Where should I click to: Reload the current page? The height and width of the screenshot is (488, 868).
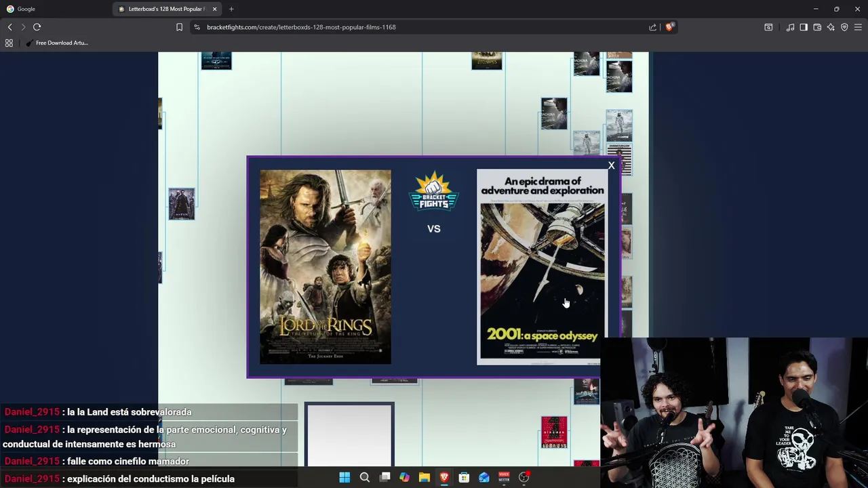tap(37, 27)
